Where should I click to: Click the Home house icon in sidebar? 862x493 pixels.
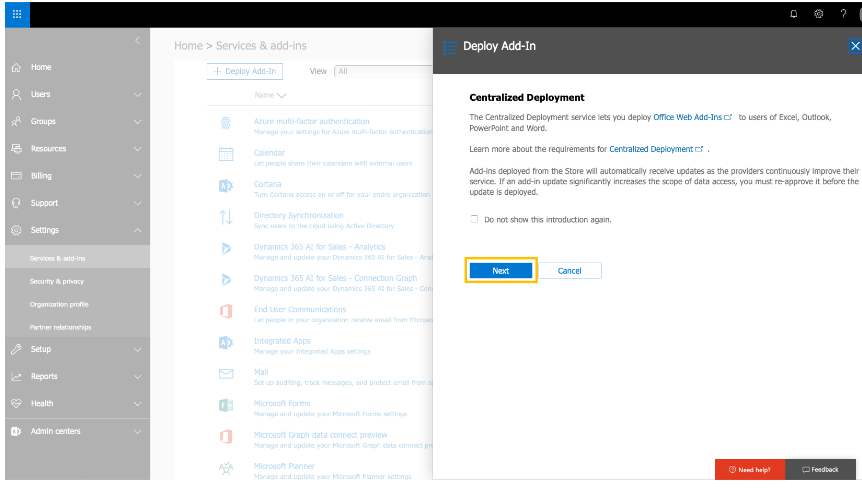pos(16,67)
